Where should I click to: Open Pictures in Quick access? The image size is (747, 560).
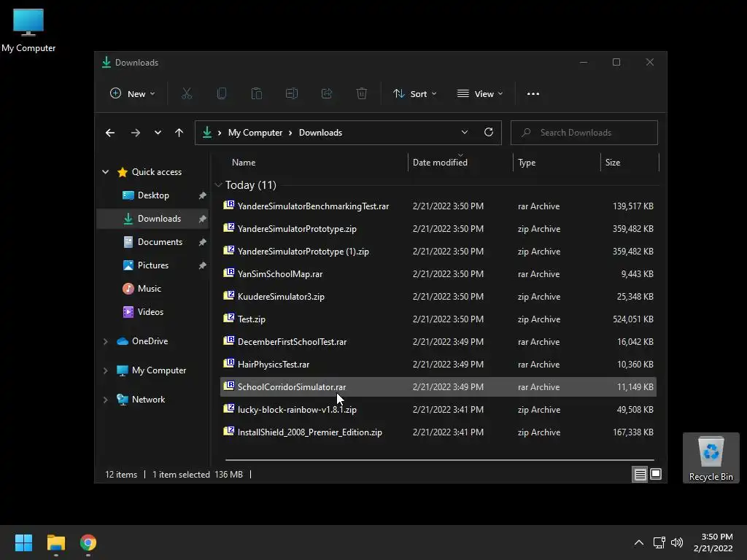(x=153, y=265)
